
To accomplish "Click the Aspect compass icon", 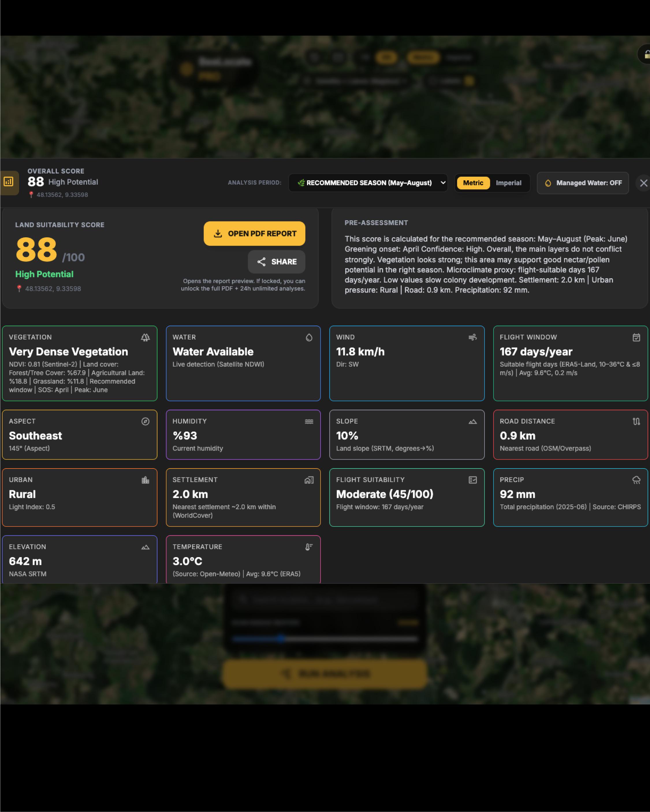I will point(146,421).
